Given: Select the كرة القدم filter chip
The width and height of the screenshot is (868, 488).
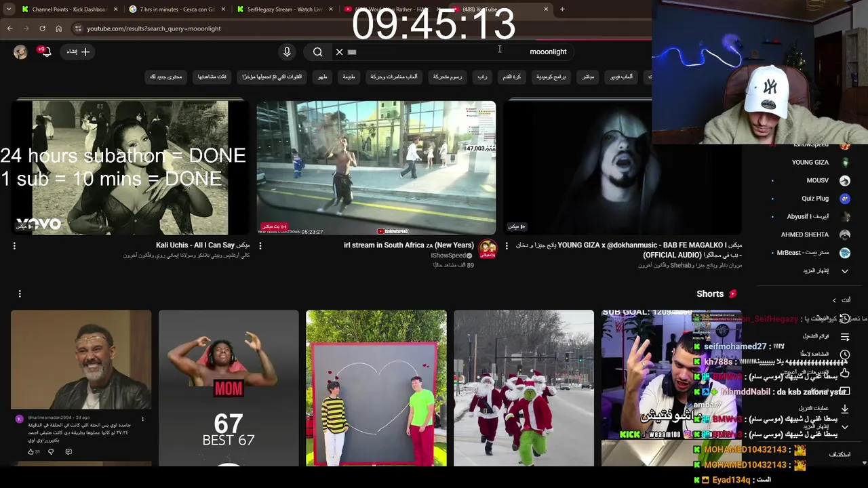Looking at the screenshot, I should [512, 77].
